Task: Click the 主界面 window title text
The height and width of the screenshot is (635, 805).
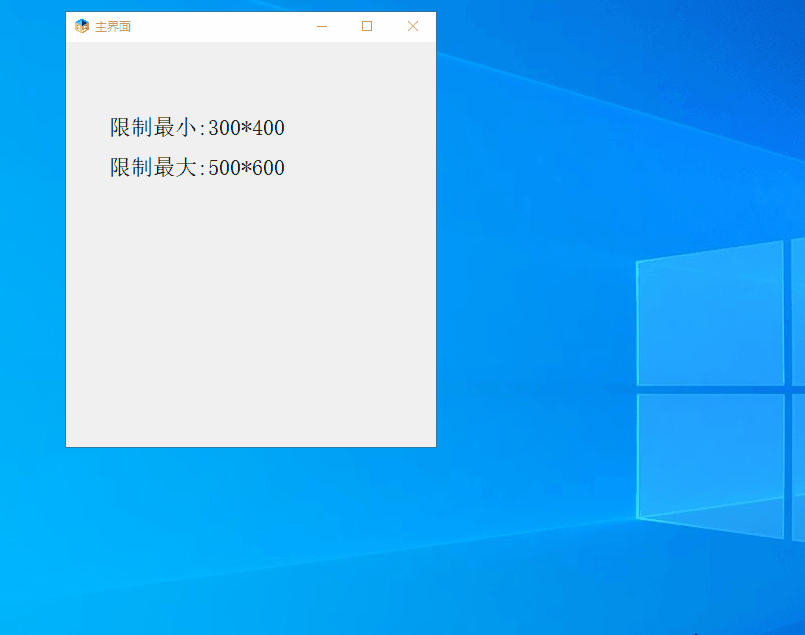Action: pos(113,27)
